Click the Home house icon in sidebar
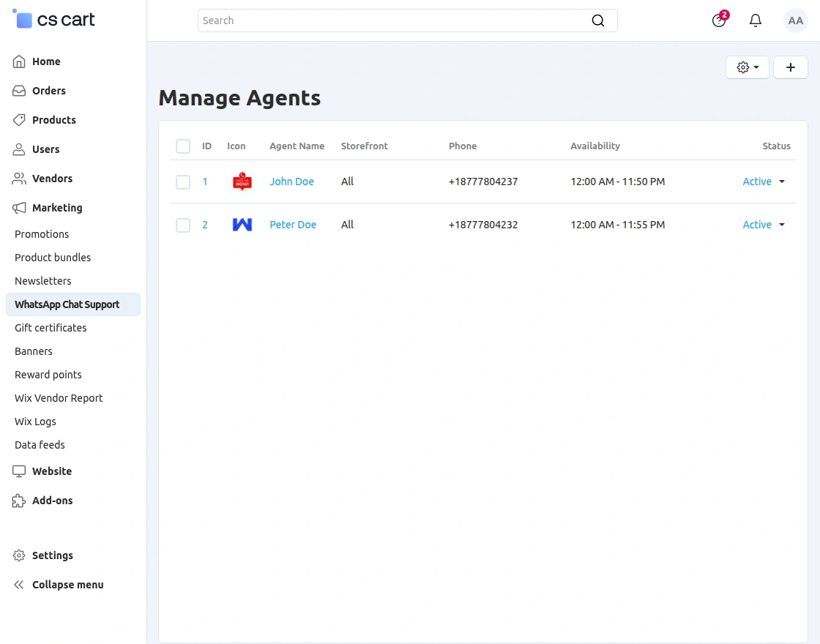Image resolution: width=820 pixels, height=644 pixels. click(19, 61)
